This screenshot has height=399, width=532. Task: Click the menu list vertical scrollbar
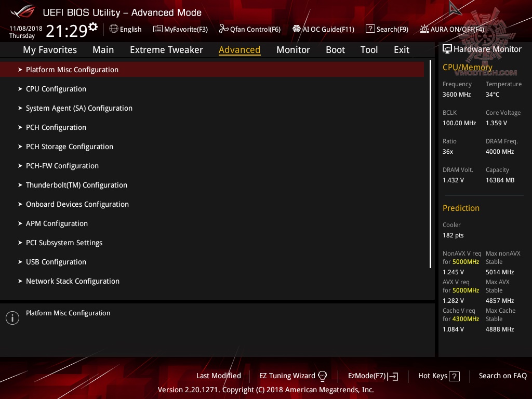tap(430, 164)
